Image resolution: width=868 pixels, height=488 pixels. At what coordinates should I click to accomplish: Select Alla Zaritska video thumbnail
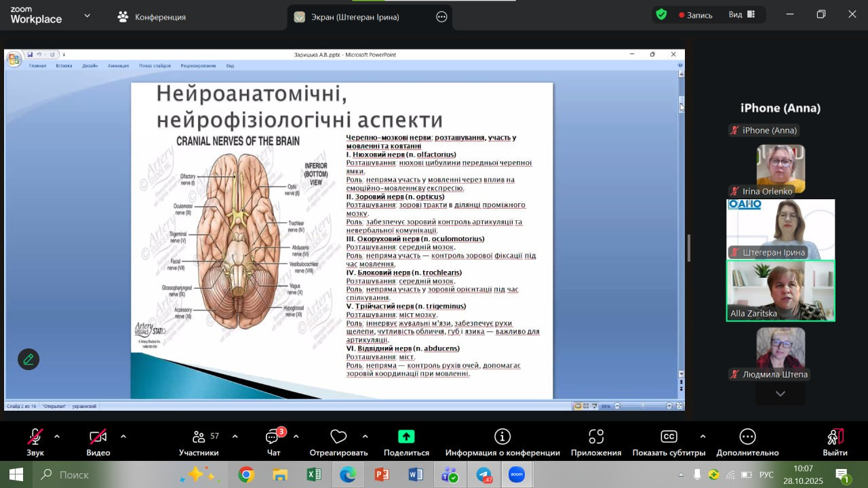pyautogui.click(x=781, y=291)
